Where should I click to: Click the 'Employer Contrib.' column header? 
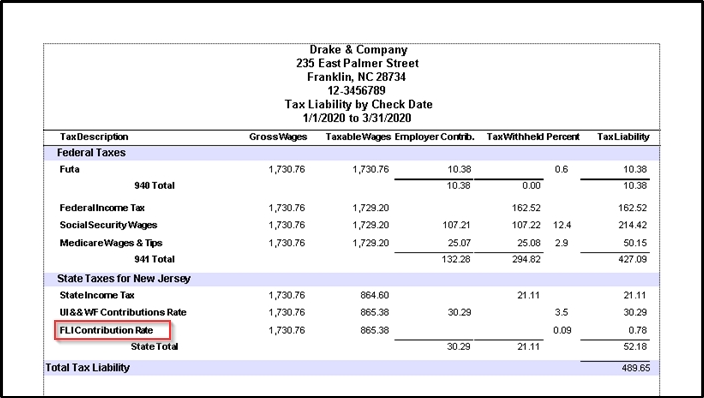click(434, 137)
